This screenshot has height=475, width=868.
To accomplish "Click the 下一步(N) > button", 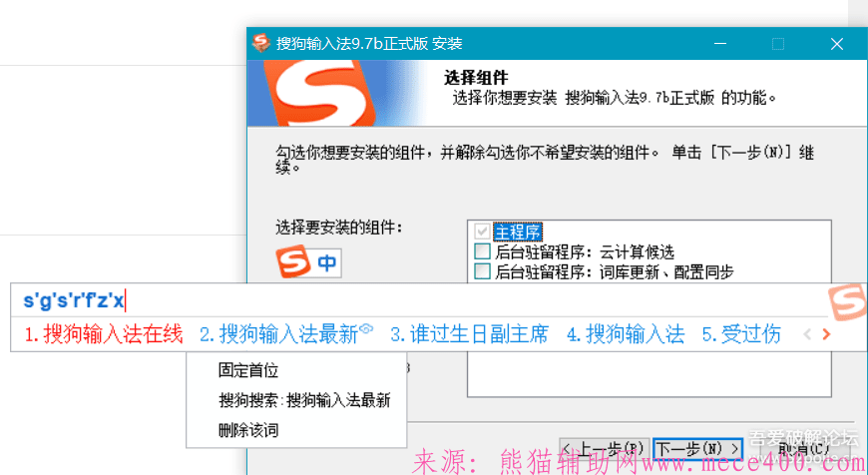I will (x=698, y=448).
